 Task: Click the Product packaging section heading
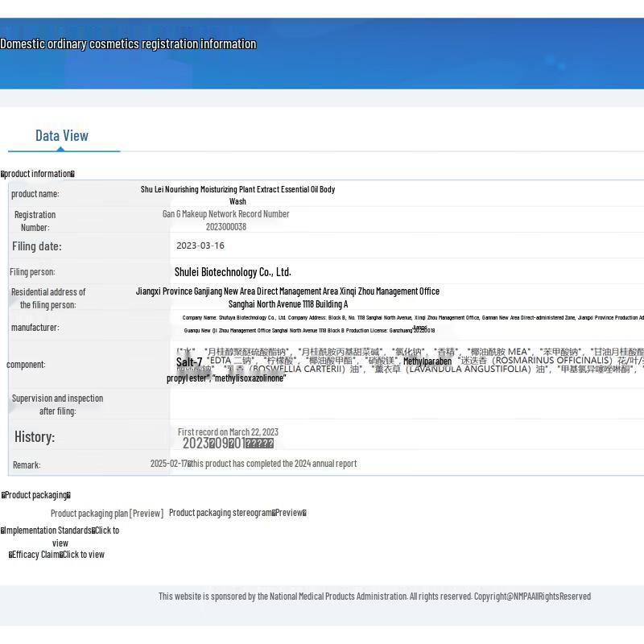36,495
